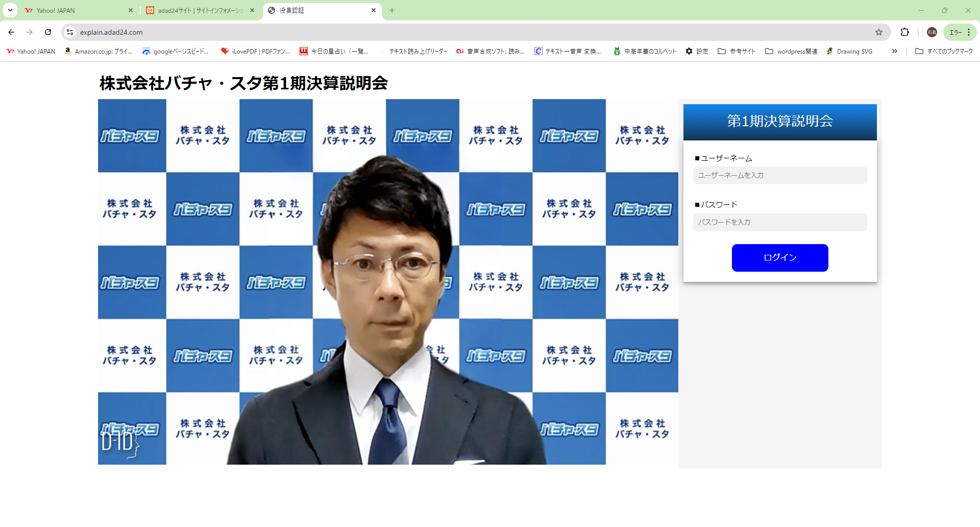Image resolution: width=980 pixels, height=527 pixels.
Task: Open the Drawing SVG bookmark
Action: click(x=849, y=51)
